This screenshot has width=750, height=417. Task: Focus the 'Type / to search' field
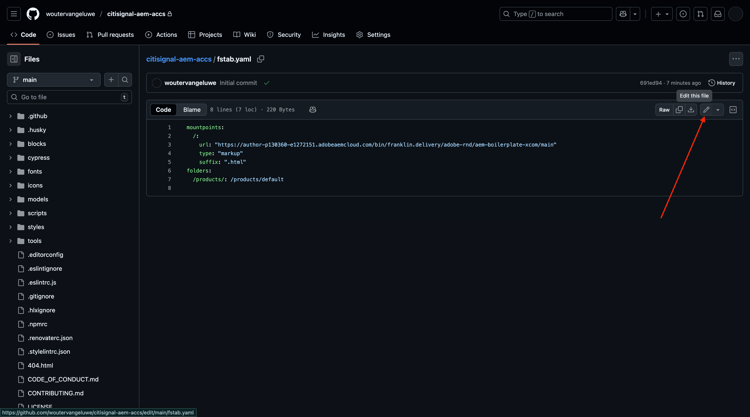coord(556,14)
